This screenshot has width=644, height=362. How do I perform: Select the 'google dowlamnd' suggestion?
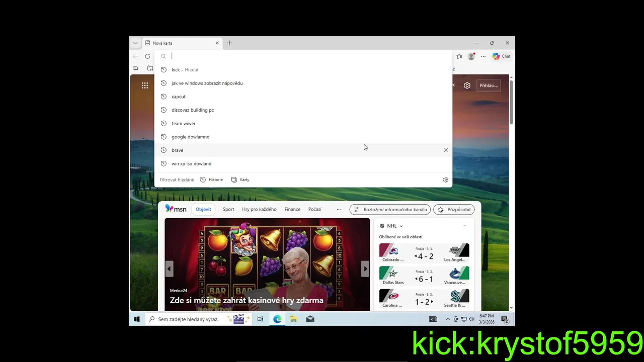pos(303,137)
